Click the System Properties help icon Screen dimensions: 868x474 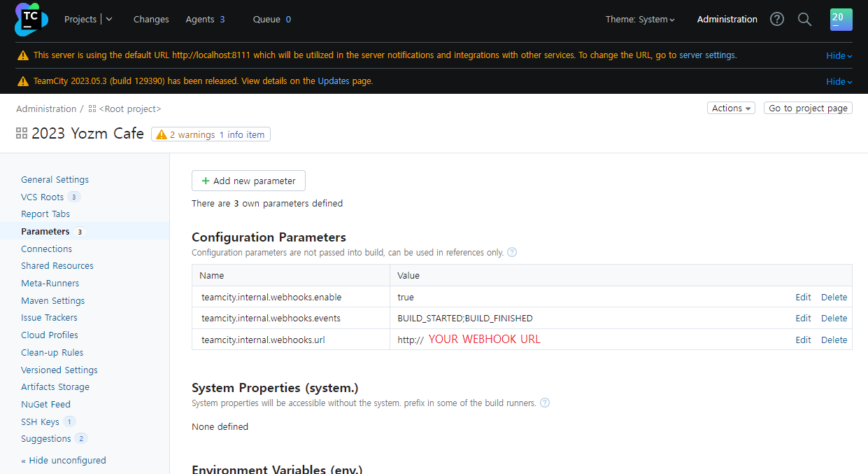pyautogui.click(x=545, y=403)
